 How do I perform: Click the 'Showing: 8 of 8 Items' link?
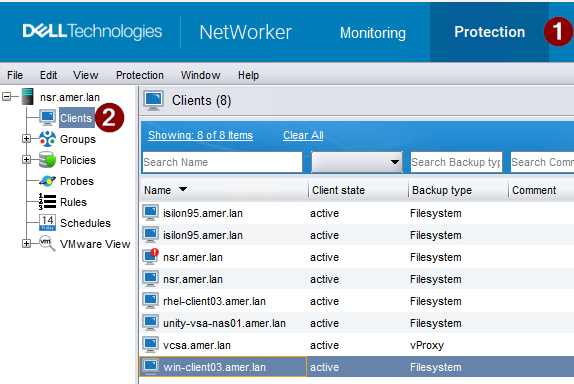tap(200, 135)
